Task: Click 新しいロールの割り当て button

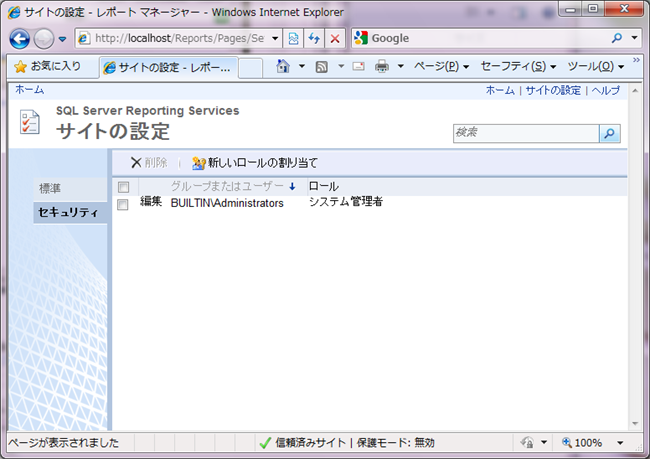Action: click(x=255, y=163)
